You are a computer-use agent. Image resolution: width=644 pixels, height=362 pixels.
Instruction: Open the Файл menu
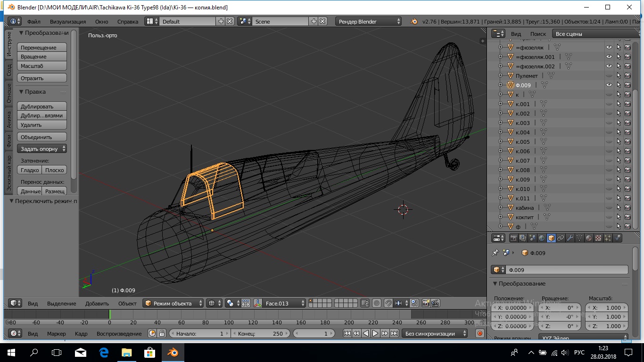(33, 22)
